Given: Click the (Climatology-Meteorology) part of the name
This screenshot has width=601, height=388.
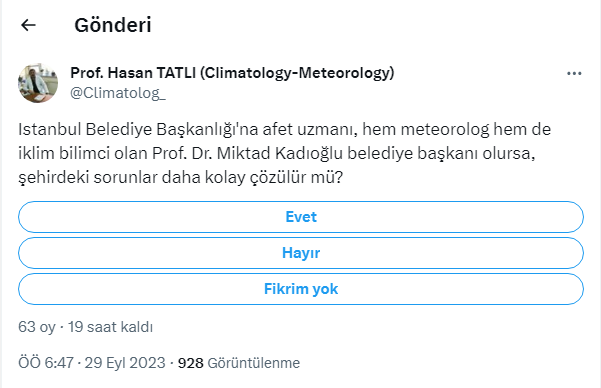Looking at the screenshot, I should [x=297, y=73].
